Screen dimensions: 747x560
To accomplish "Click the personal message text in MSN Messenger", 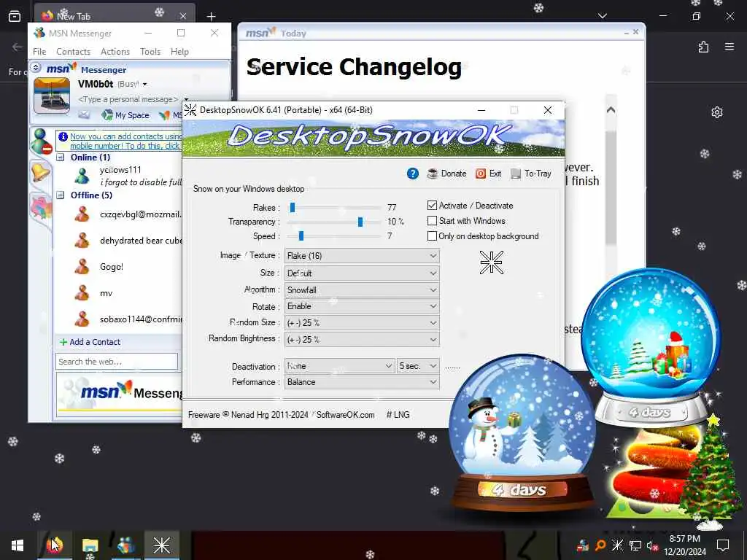I will [x=128, y=99].
